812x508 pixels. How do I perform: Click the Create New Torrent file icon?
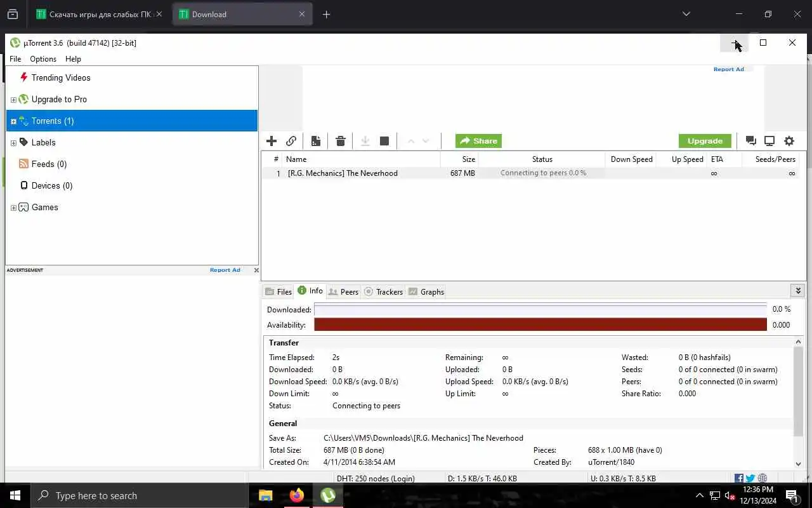(316, 141)
